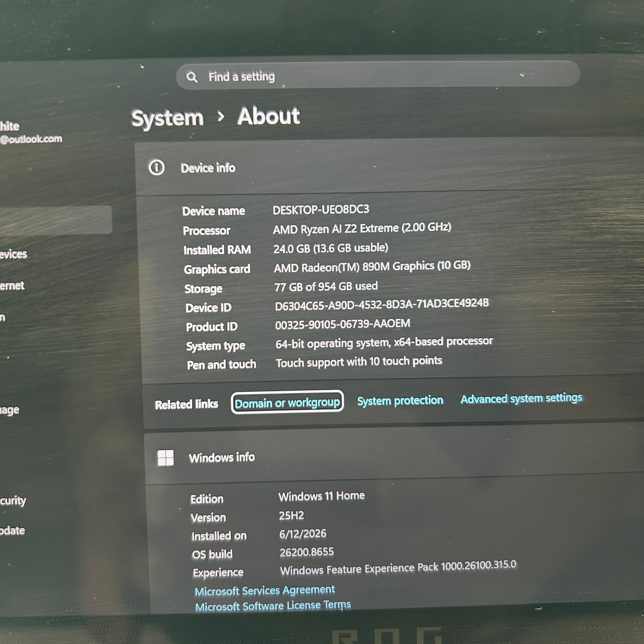Click the Pen and touch label
Image resolution: width=644 pixels, height=644 pixels.
(222, 365)
